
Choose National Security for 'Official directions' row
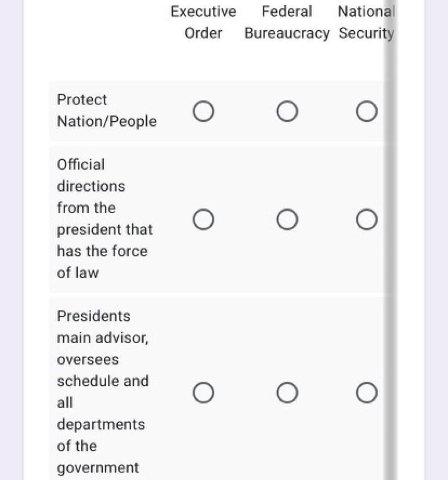click(x=366, y=219)
